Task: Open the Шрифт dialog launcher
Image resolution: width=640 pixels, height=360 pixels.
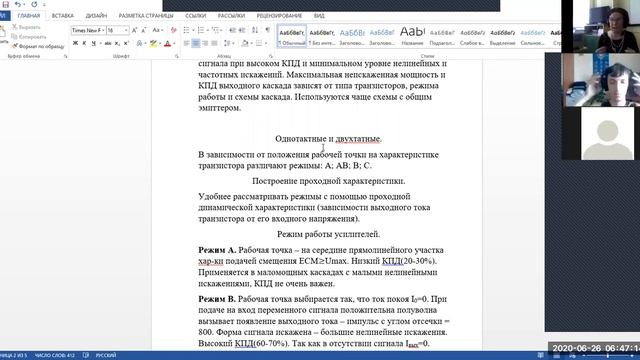Action: 177,56
